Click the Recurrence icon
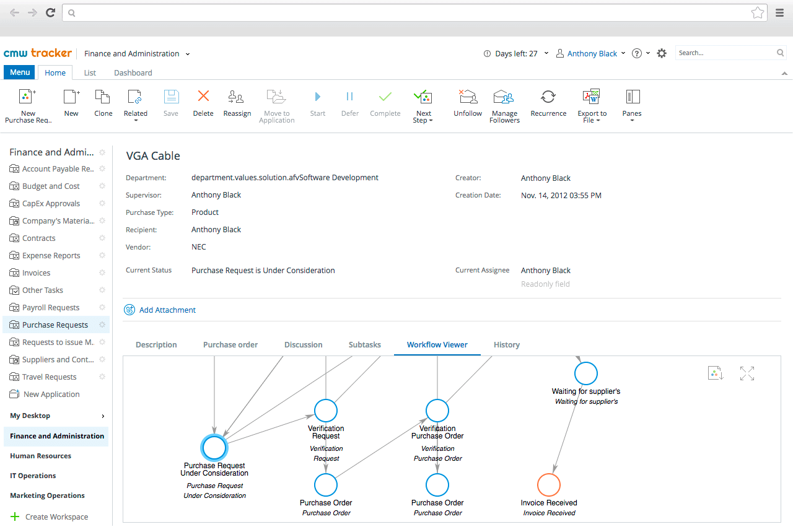 pyautogui.click(x=548, y=104)
